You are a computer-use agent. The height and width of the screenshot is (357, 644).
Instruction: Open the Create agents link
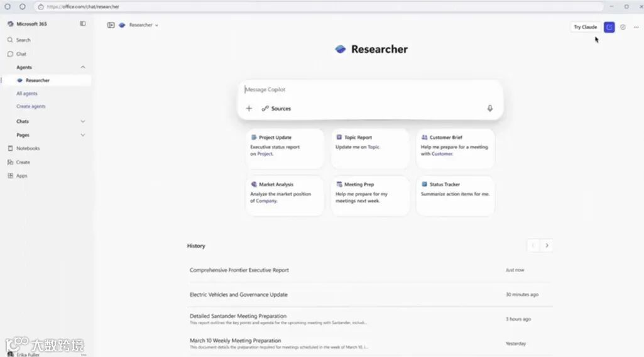(31, 106)
